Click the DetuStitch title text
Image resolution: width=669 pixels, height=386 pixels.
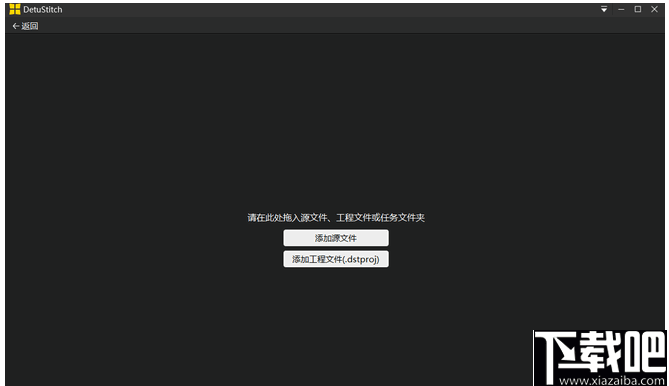[43, 9]
